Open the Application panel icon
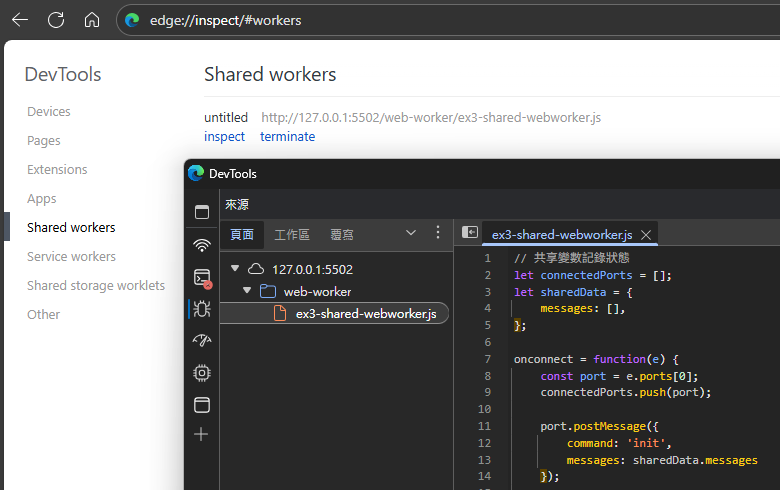This screenshot has height=490, width=780. tap(202, 405)
